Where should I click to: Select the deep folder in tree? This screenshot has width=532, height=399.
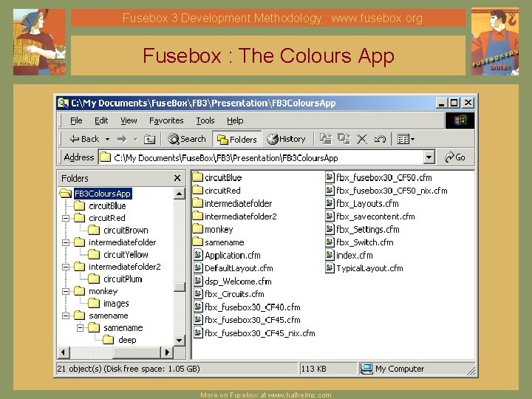click(127, 340)
